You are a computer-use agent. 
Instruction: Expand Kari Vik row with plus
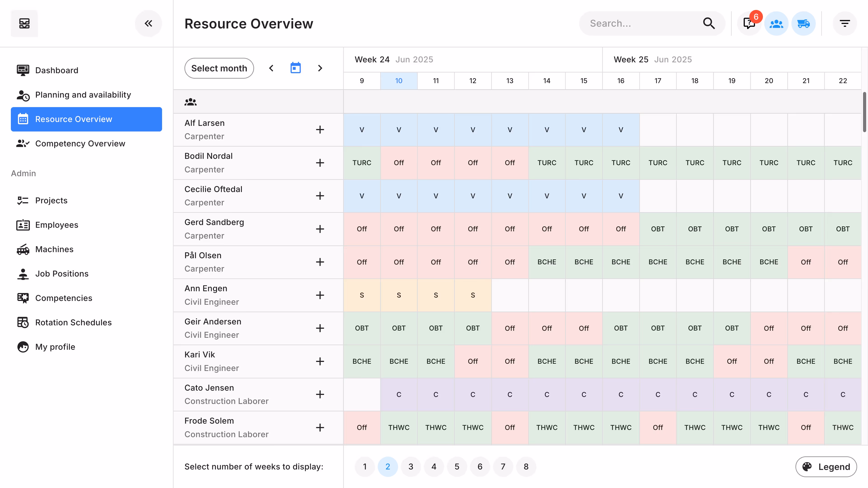click(320, 361)
